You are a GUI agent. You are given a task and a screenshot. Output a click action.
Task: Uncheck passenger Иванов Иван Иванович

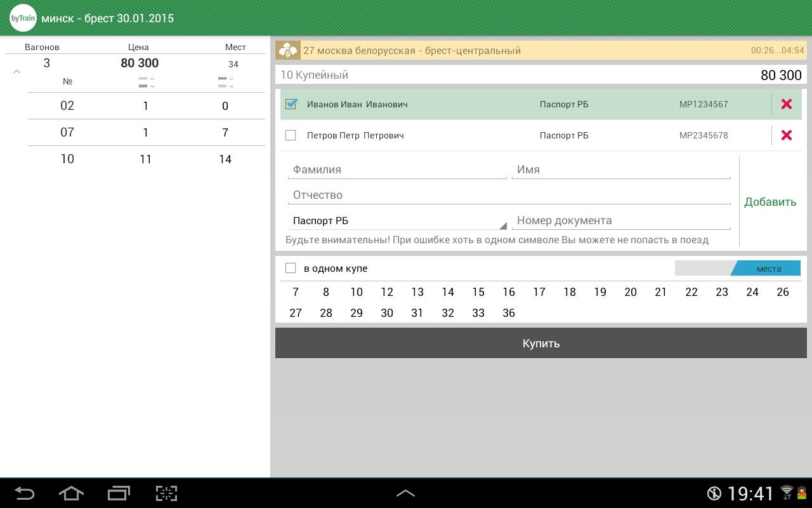pyautogui.click(x=291, y=104)
